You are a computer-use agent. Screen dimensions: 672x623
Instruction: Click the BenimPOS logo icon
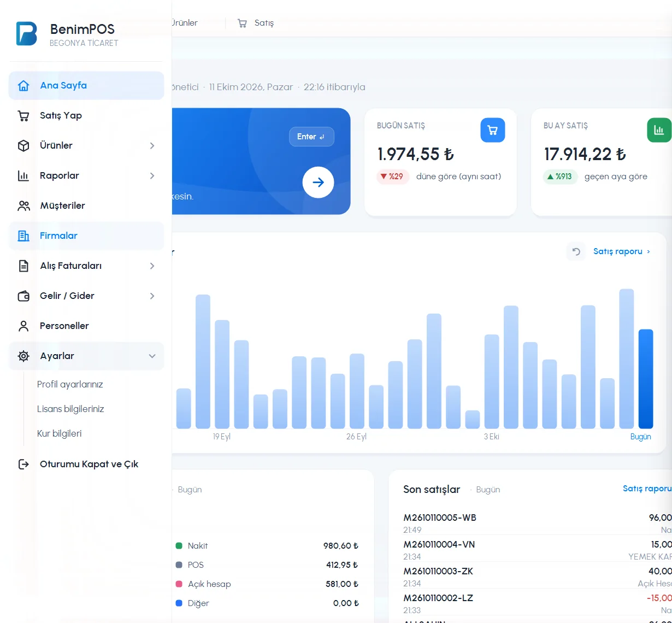(x=27, y=33)
